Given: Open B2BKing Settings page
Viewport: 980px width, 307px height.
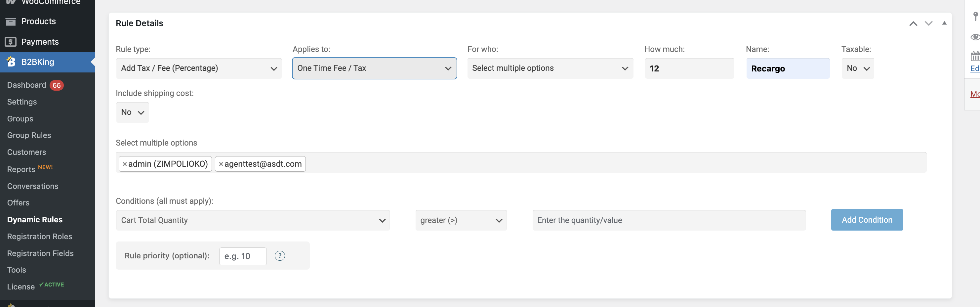Looking at the screenshot, I should tap(22, 102).
